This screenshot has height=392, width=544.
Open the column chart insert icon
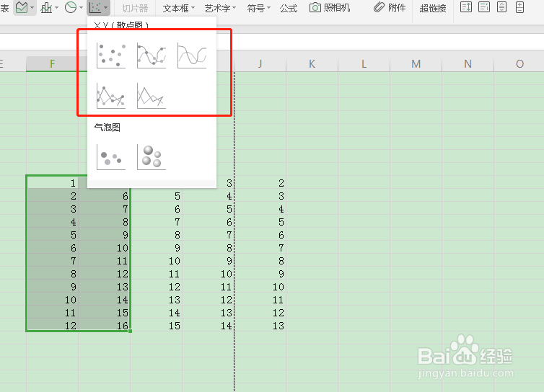[x=46, y=7]
